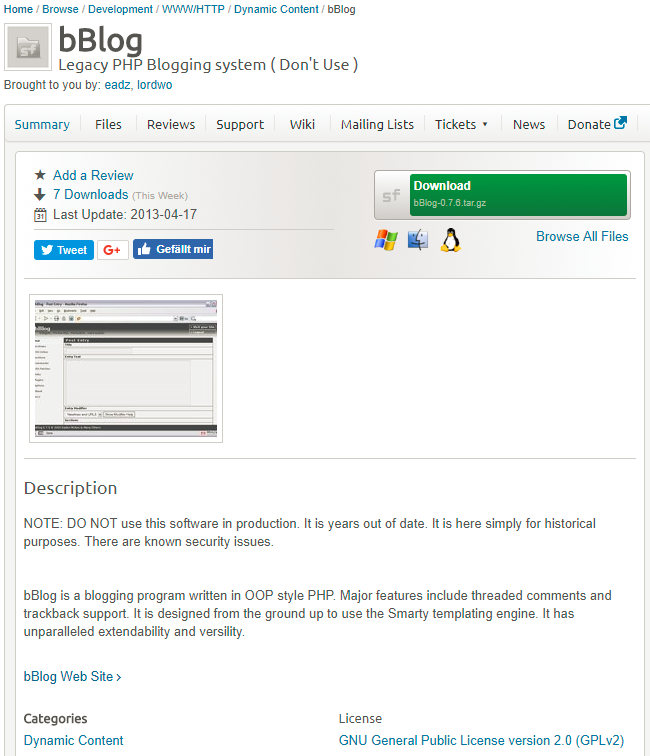Go to Home in breadcrumb
650x756 pixels.
click(x=18, y=9)
